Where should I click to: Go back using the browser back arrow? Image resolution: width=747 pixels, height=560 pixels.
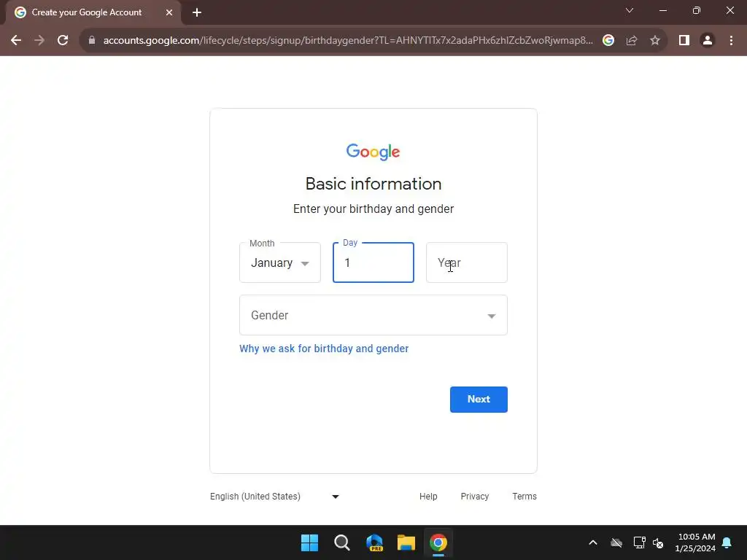(x=16, y=41)
